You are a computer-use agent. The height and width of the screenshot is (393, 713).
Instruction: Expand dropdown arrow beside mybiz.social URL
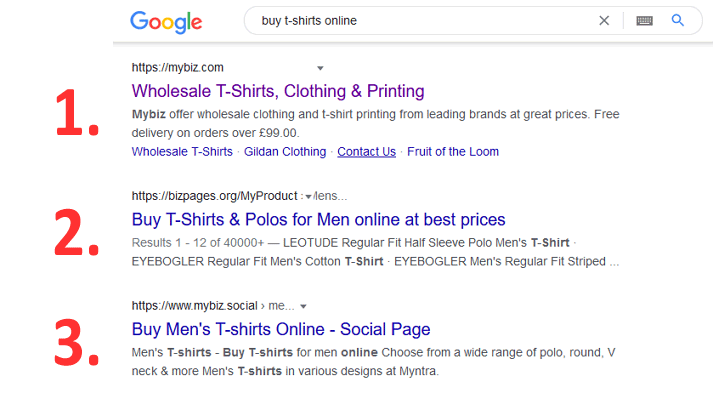[x=303, y=307]
